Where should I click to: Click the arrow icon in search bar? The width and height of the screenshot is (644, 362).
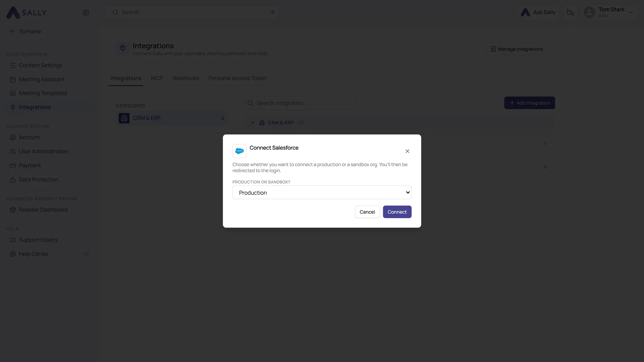pyautogui.click(x=272, y=12)
